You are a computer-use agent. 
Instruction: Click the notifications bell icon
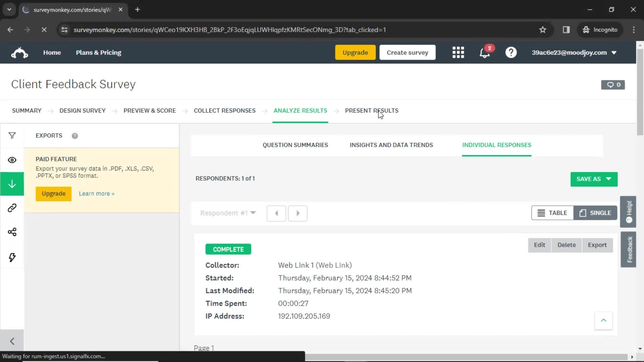(x=485, y=52)
